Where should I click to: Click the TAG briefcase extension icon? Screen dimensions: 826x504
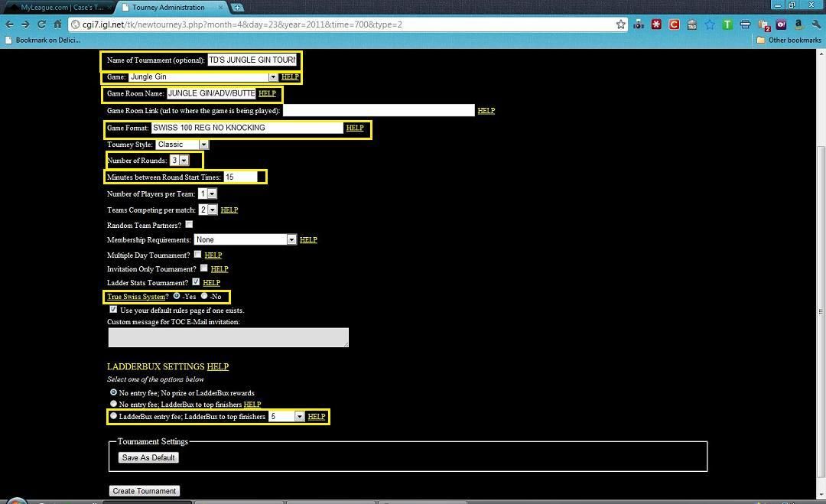pyautogui.click(x=691, y=24)
